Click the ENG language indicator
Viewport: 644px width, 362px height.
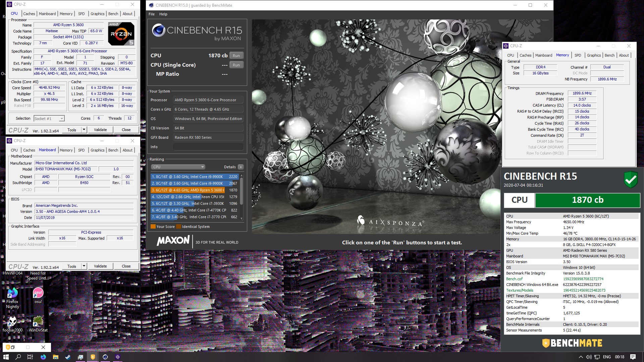pos(607,357)
